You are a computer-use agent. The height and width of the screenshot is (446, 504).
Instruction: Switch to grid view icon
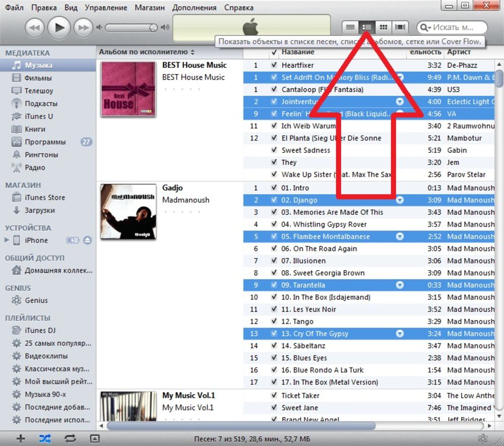[x=384, y=27]
